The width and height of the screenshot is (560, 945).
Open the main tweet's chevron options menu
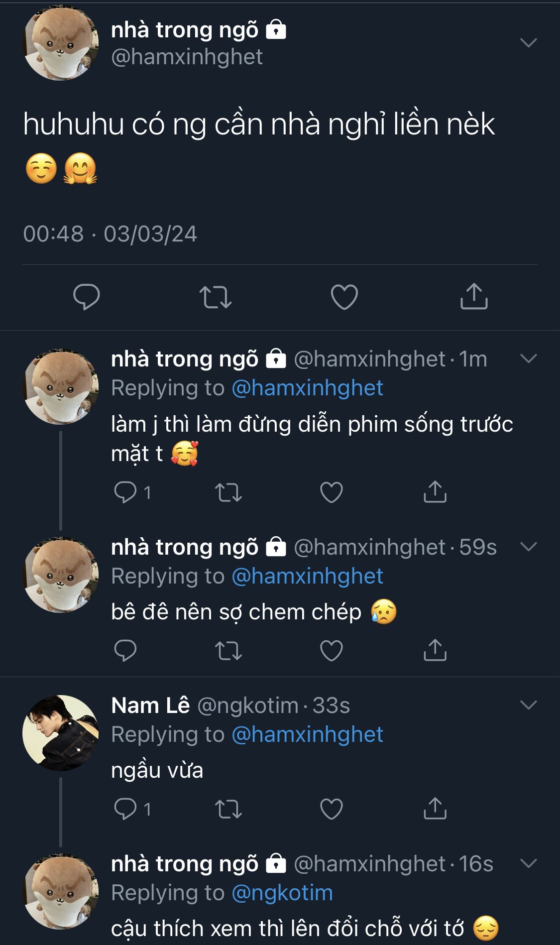click(528, 43)
